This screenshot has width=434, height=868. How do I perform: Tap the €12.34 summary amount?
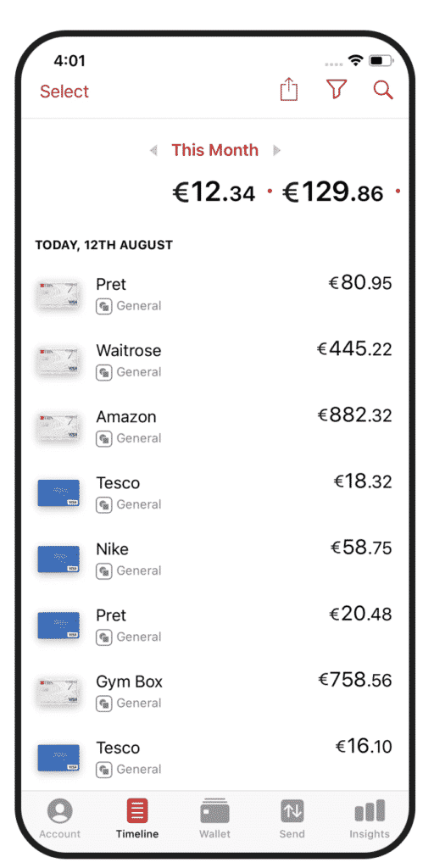tap(214, 193)
